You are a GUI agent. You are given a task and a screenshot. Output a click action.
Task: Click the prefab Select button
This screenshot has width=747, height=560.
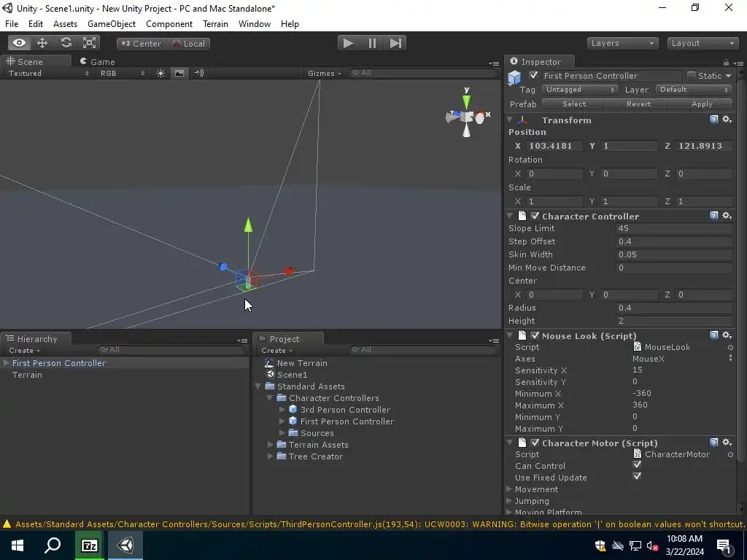tap(573, 104)
